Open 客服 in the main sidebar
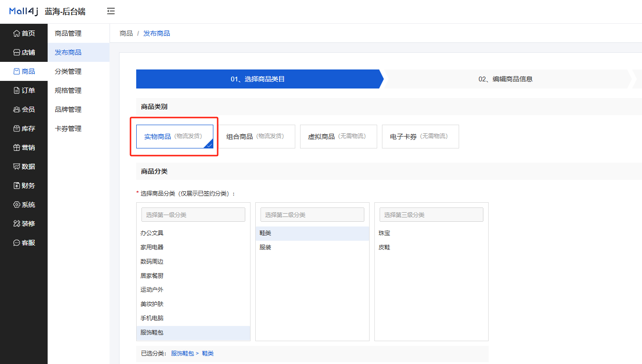642x364 pixels. pyautogui.click(x=24, y=243)
